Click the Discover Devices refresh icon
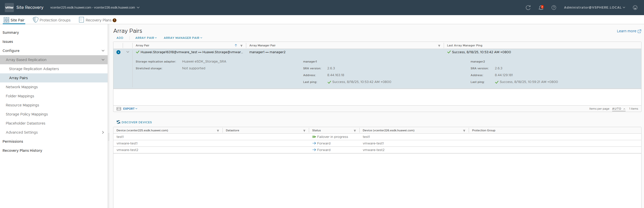 tap(118, 122)
